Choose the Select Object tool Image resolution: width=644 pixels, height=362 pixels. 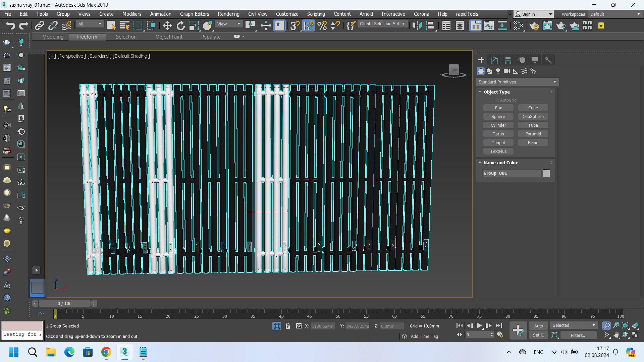[x=111, y=26]
